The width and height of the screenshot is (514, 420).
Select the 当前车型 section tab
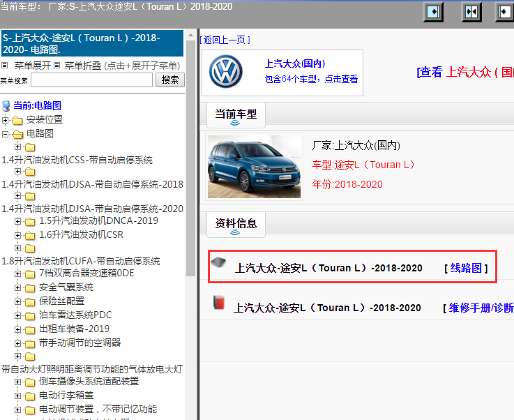pos(236,114)
